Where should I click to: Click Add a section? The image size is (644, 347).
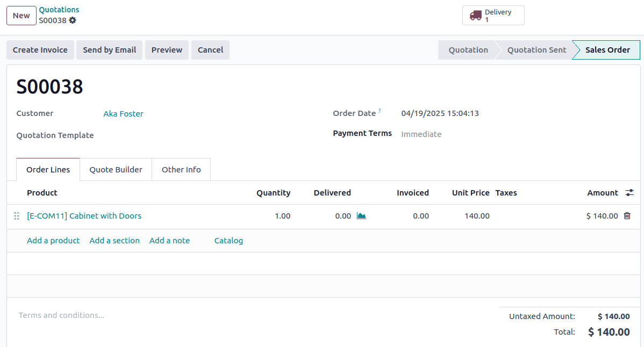pos(115,241)
